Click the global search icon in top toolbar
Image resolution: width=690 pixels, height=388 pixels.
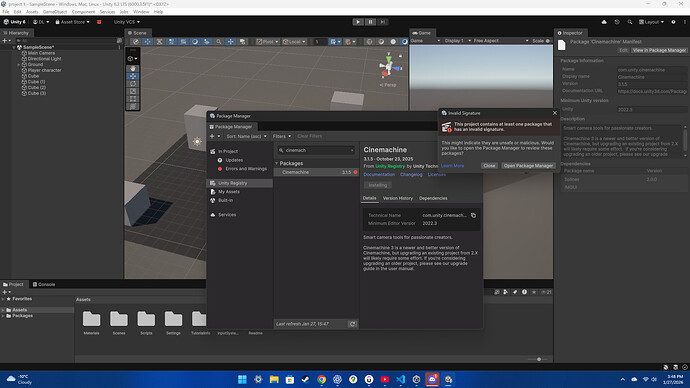click(x=630, y=22)
